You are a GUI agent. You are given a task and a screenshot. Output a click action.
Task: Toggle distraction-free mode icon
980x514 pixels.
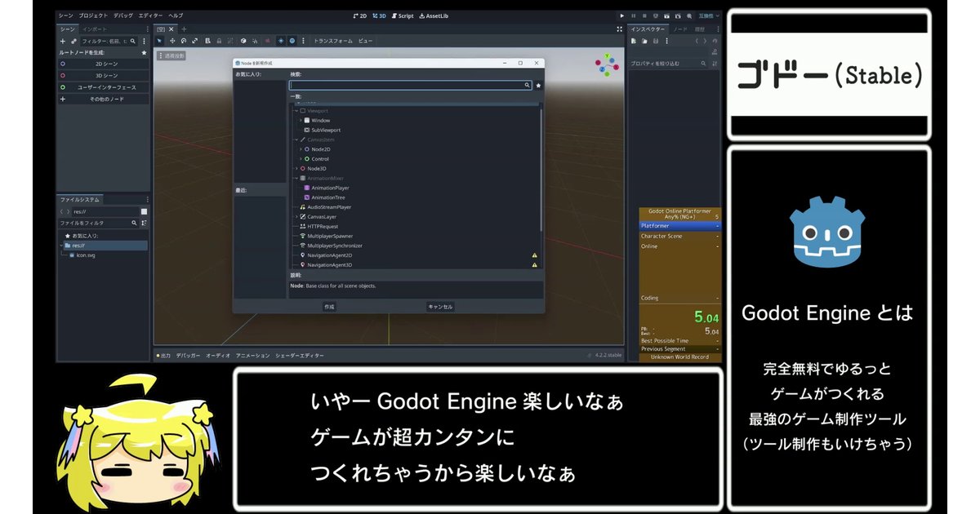pos(619,29)
